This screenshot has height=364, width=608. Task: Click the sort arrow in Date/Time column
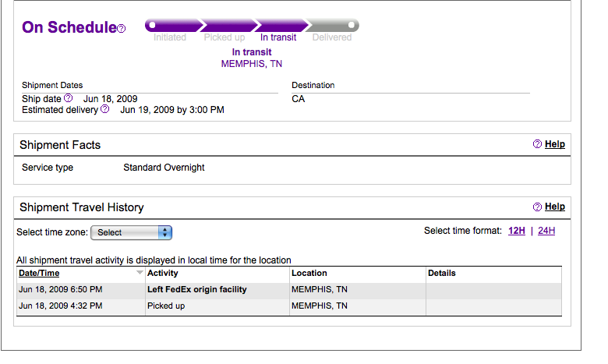coord(140,273)
